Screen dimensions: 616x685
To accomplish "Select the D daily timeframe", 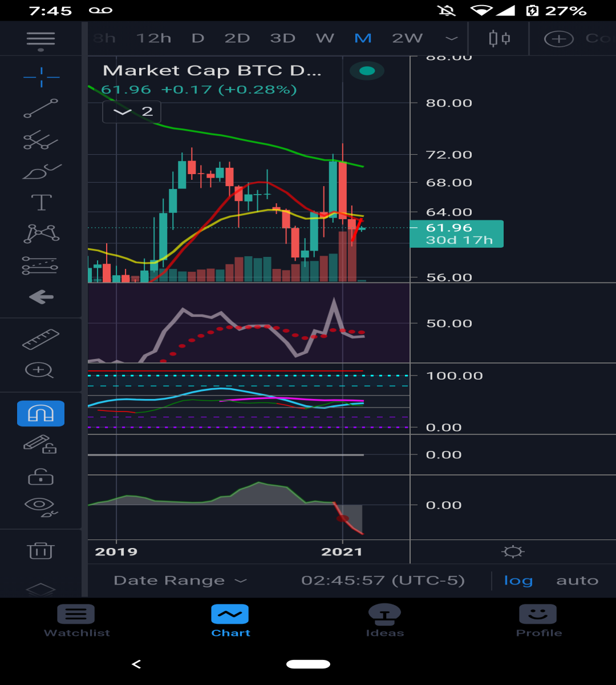I will [198, 39].
